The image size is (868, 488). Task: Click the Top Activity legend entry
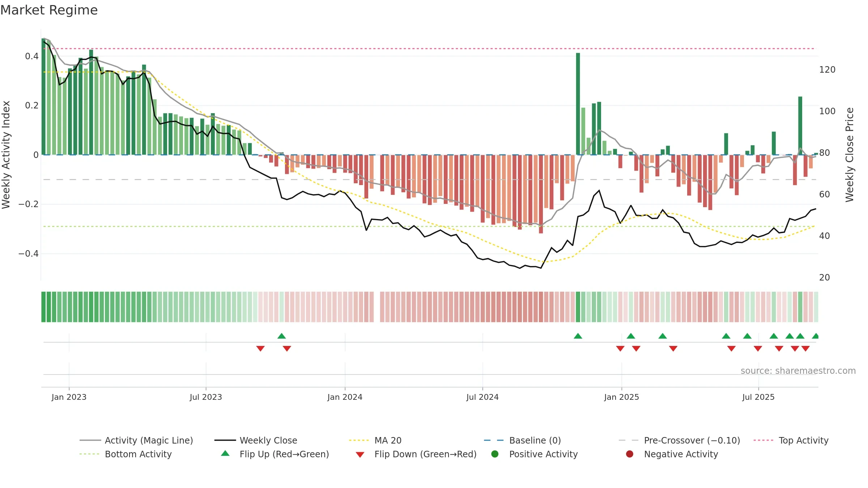coord(791,440)
